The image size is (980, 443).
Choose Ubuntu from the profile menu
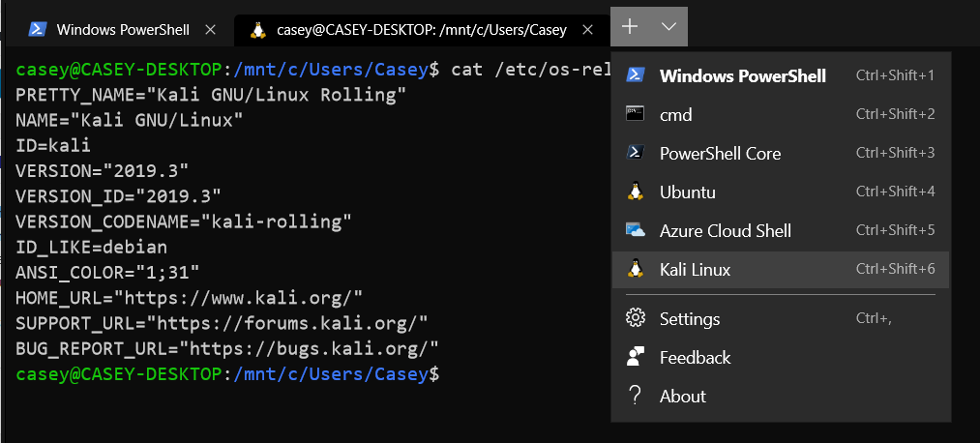687,192
